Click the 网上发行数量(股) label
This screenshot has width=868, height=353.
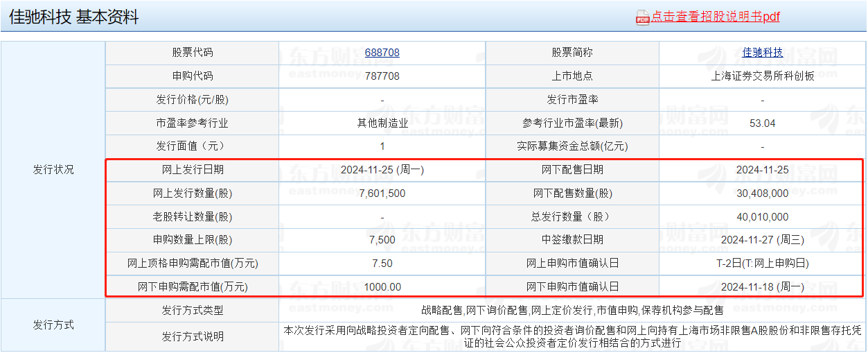[x=193, y=193]
